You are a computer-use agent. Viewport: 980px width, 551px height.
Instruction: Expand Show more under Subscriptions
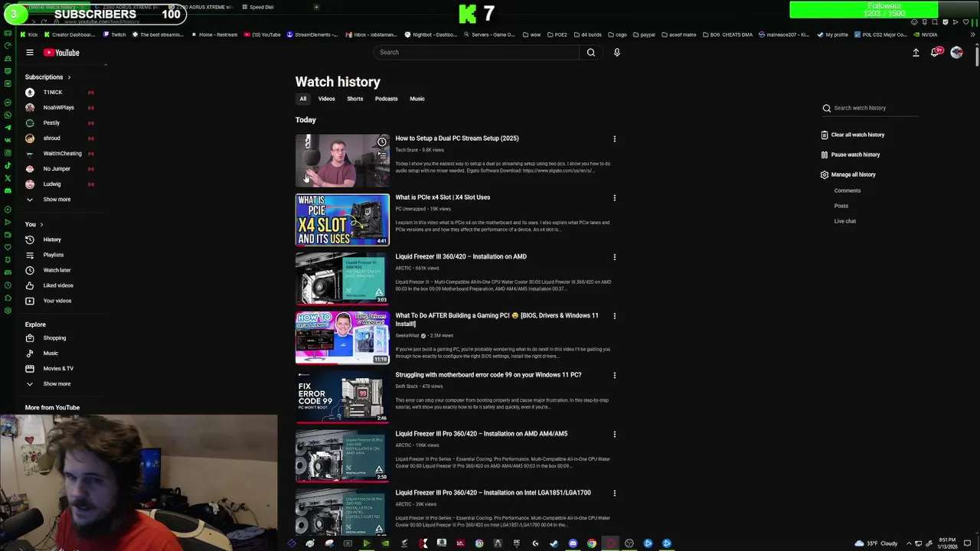click(x=57, y=199)
